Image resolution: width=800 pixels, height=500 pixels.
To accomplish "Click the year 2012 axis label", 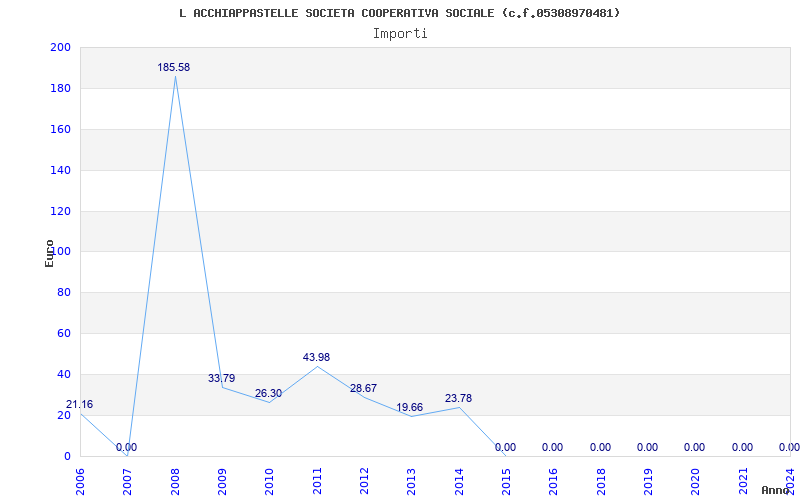I will [x=364, y=481].
